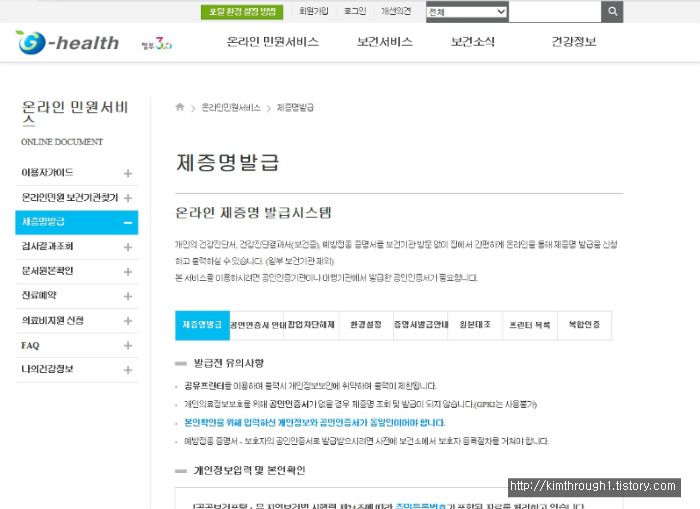Click 제증명발급 in the breadcrumb

click(295, 108)
